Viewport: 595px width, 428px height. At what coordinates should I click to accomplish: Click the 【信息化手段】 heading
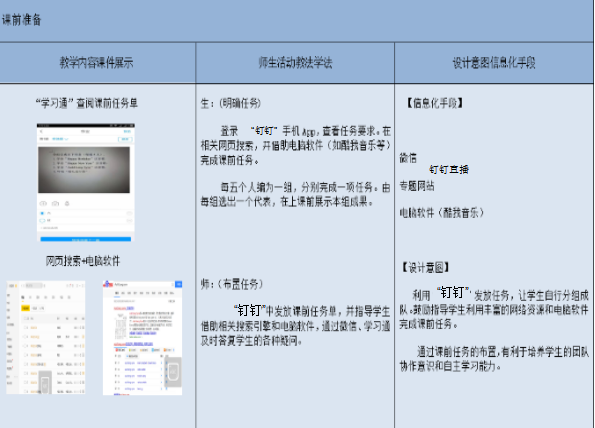pos(434,103)
